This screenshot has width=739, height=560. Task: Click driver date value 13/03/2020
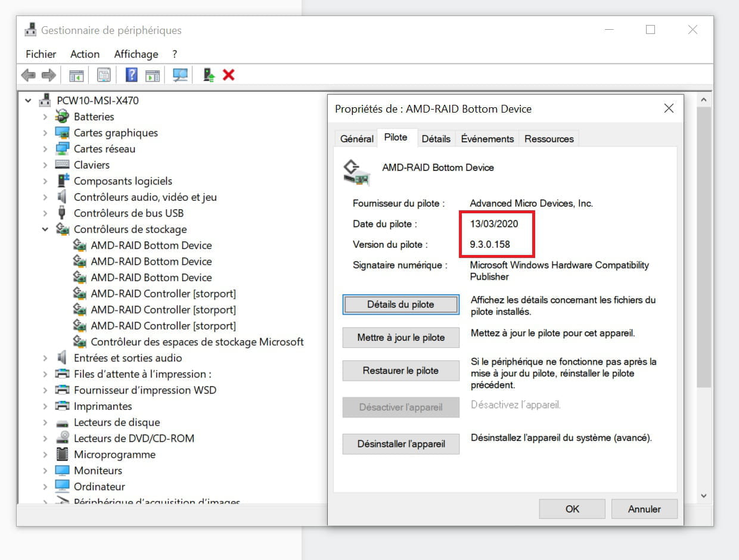pyautogui.click(x=494, y=224)
